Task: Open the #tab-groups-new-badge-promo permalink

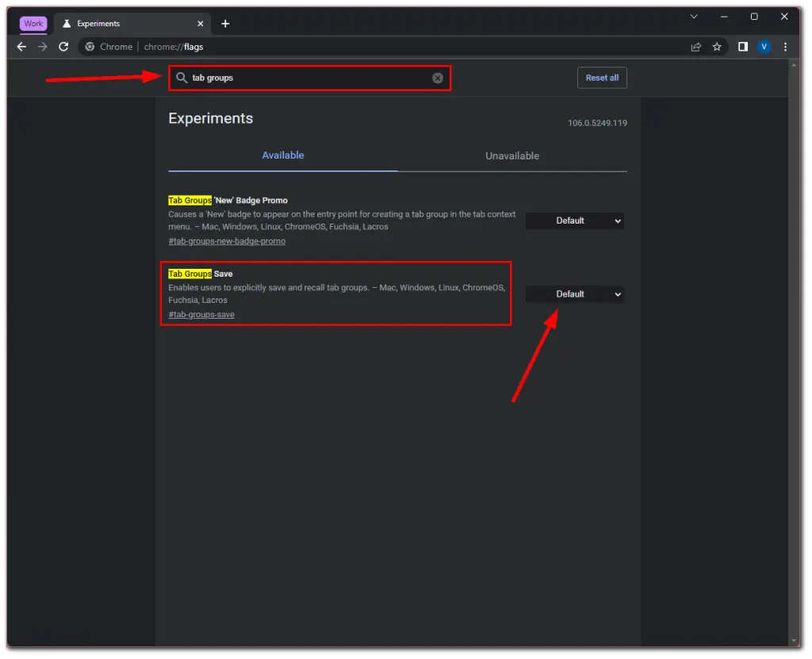Action: point(226,241)
